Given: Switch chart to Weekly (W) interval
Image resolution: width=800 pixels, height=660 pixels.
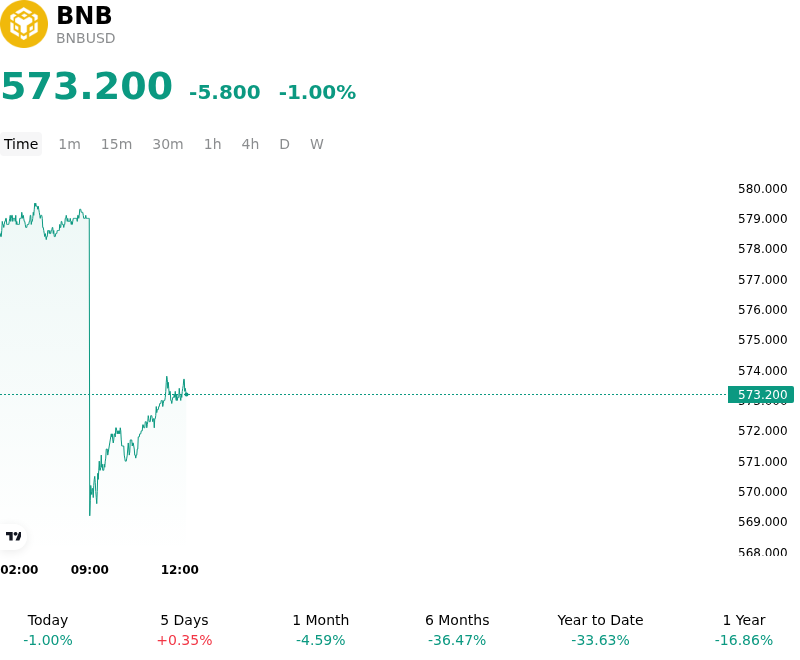Looking at the screenshot, I should coord(317,144).
